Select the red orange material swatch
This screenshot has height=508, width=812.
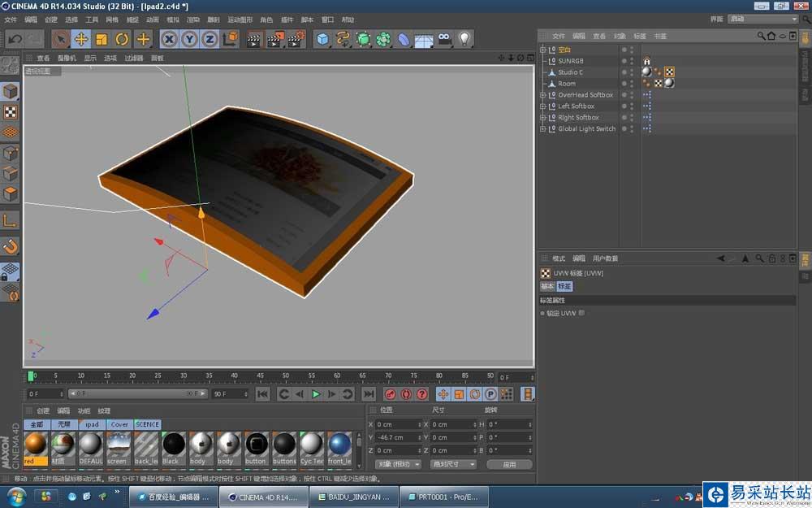(x=35, y=445)
